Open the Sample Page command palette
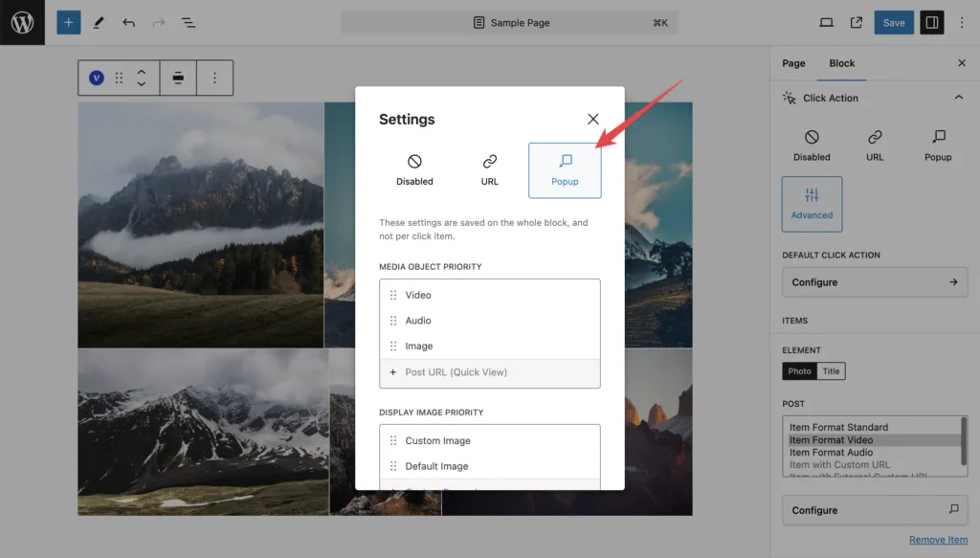The width and height of the screenshot is (980, 558). tap(509, 23)
